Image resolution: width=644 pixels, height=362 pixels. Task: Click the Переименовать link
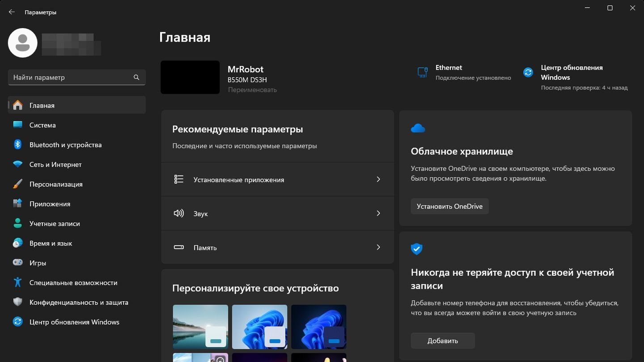tap(252, 90)
